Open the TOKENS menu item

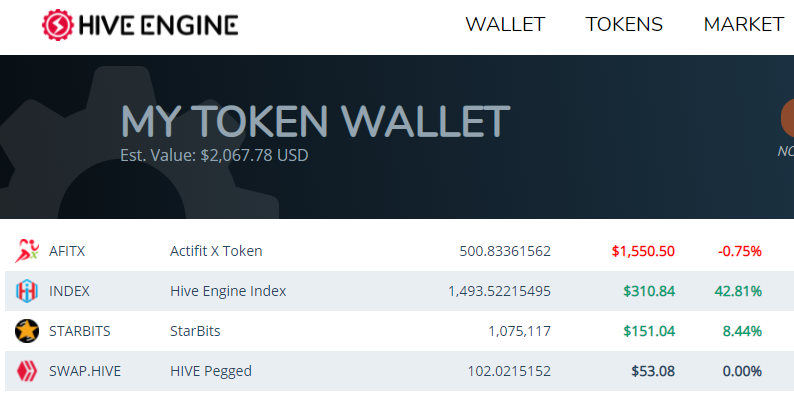(624, 24)
